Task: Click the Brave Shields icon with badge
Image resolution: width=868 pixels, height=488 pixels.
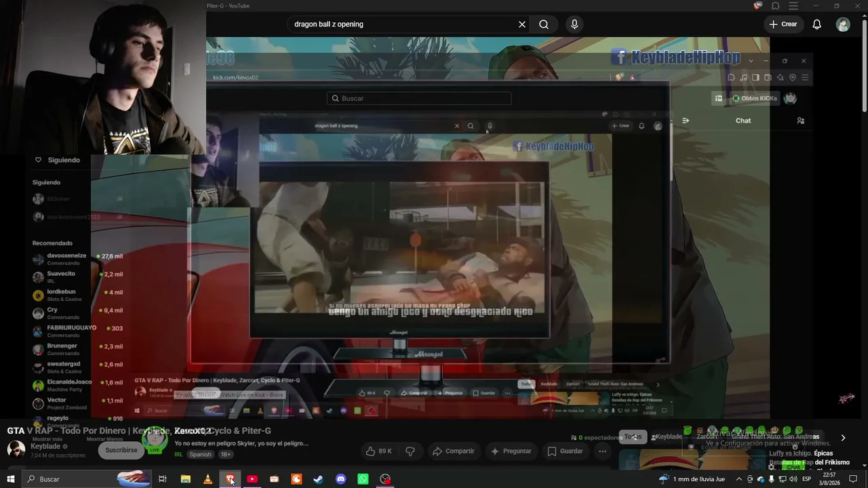Action: pos(758,6)
